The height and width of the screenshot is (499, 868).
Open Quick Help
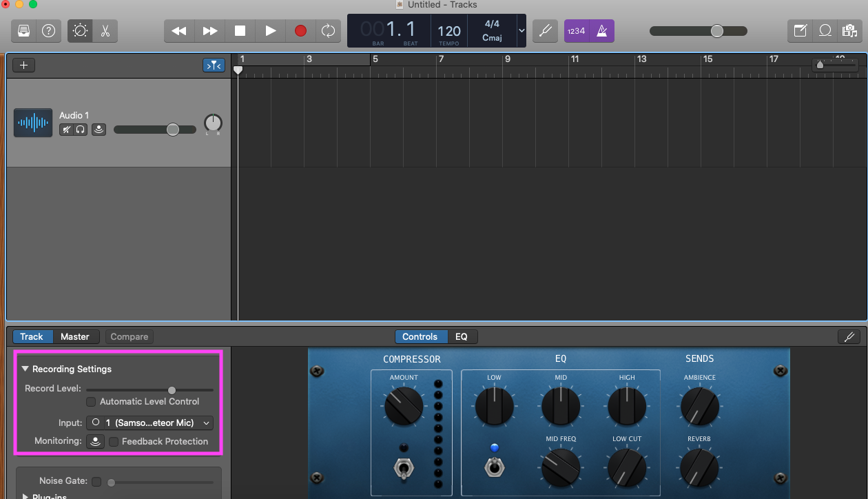pyautogui.click(x=48, y=31)
